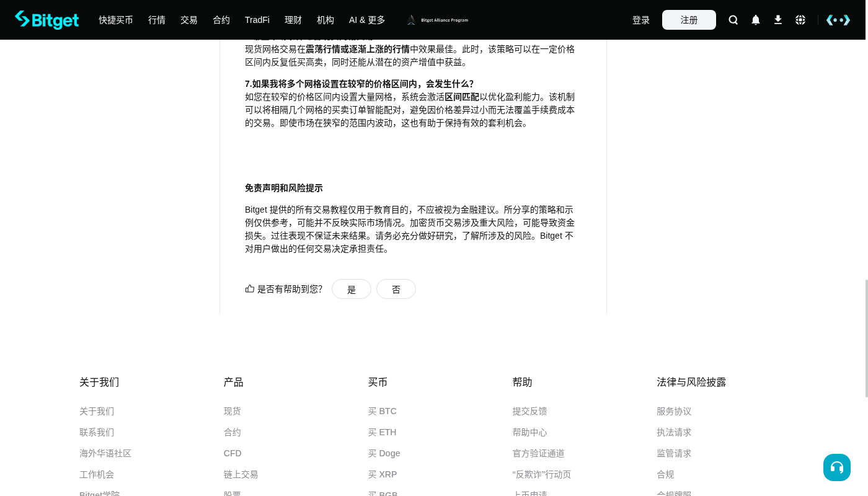Open the 现货 product link
868x496 pixels.
(x=232, y=411)
